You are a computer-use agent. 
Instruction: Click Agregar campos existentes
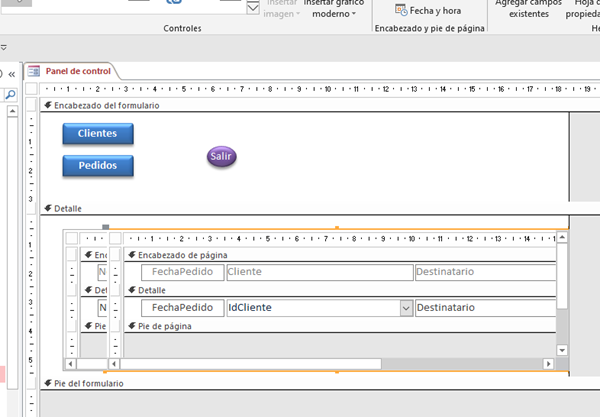coord(528,9)
